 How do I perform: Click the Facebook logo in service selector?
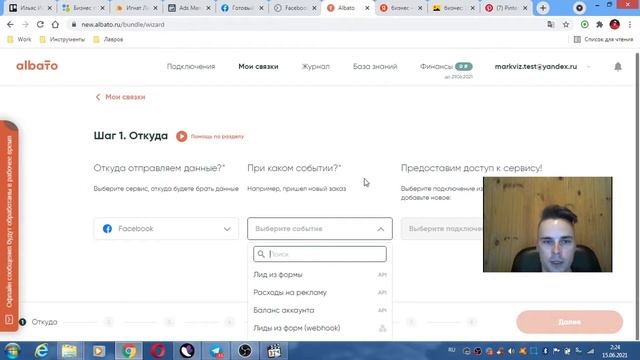point(107,229)
